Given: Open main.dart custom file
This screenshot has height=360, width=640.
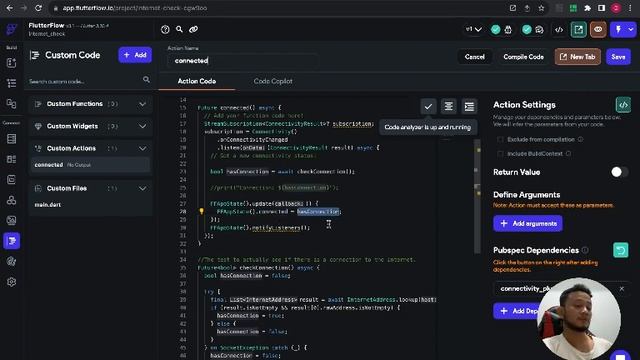Looking at the screenshot, I should (x=48, y=204).
